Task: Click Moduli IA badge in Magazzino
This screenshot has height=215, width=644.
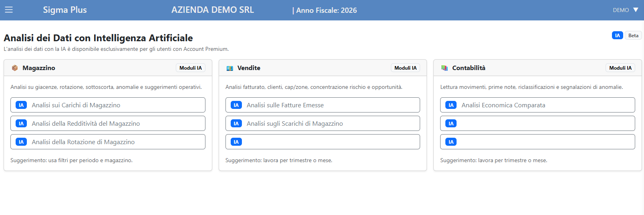Action: pos(191,68)
